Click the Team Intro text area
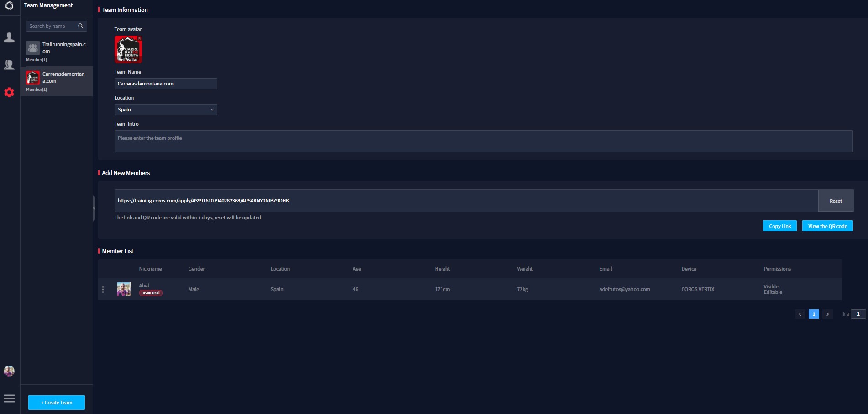The width and height of the screenshot is (868, 414). click(483, 141)
